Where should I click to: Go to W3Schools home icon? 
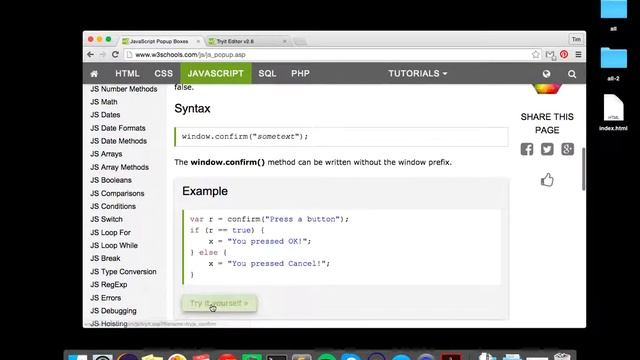click(x=94, y=73)
